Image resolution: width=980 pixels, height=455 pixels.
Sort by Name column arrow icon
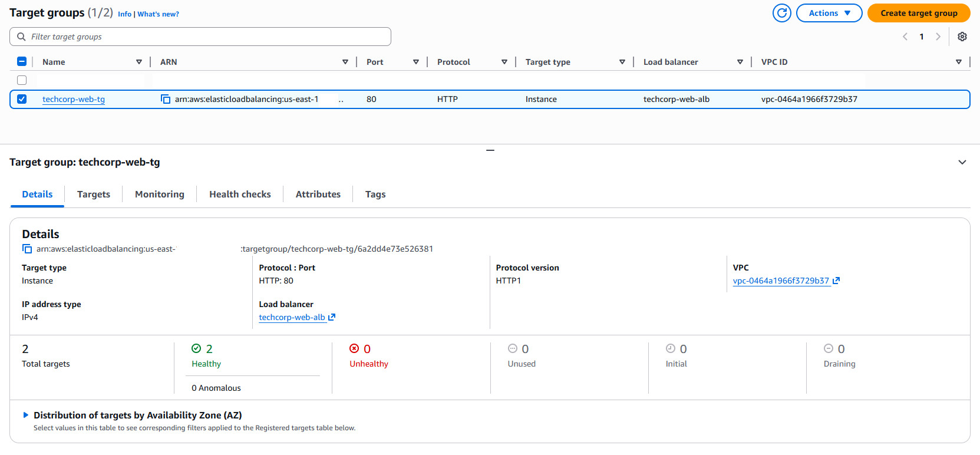click(x=139, y=62)
